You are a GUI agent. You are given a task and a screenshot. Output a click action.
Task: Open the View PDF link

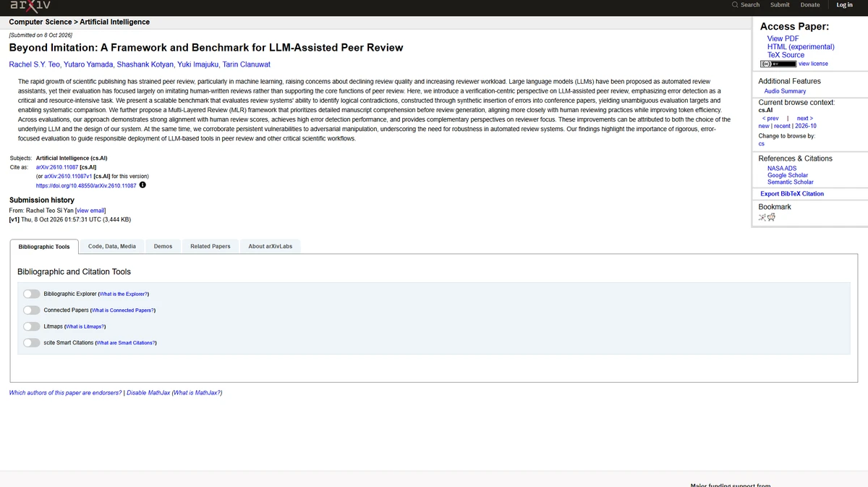[783, 39]
